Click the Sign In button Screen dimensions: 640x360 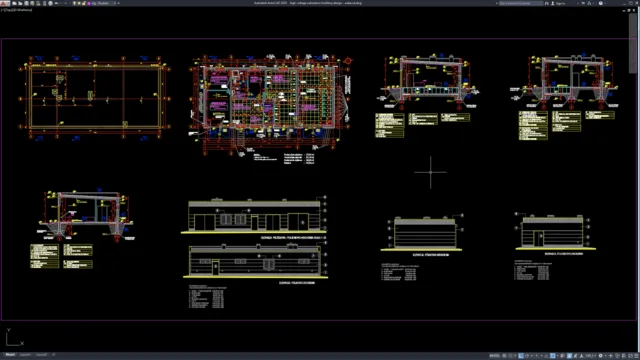[x=558, y=3]
